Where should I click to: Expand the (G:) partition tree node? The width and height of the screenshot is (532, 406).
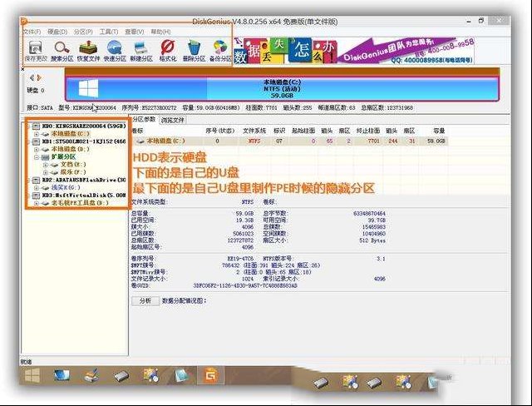click(37, 188)
